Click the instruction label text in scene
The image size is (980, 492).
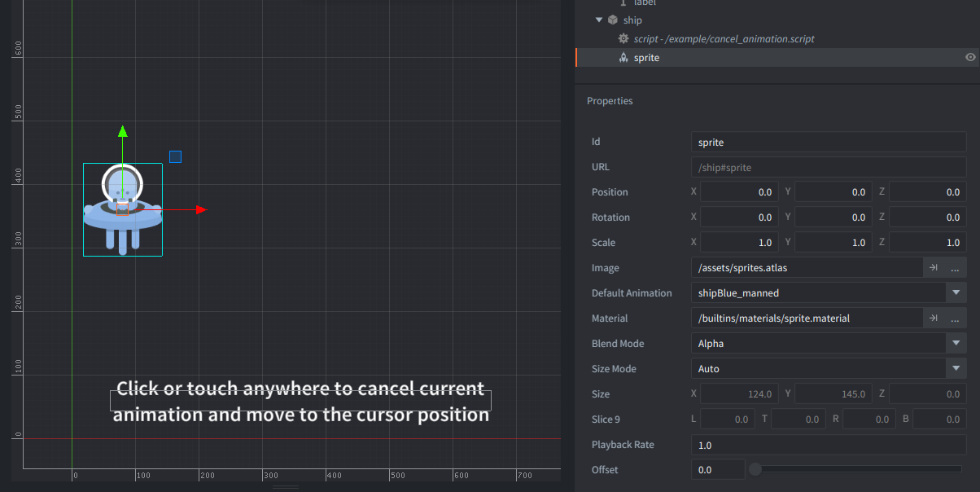click(x=300, y=402)
